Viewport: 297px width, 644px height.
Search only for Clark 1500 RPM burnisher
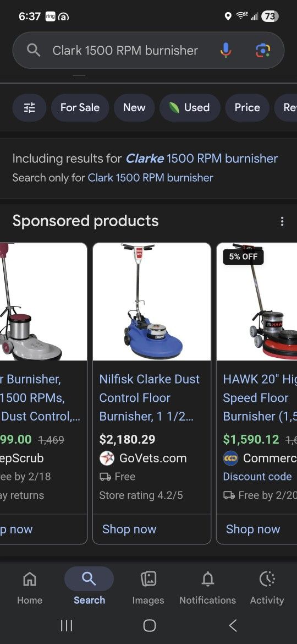(151, 178)
